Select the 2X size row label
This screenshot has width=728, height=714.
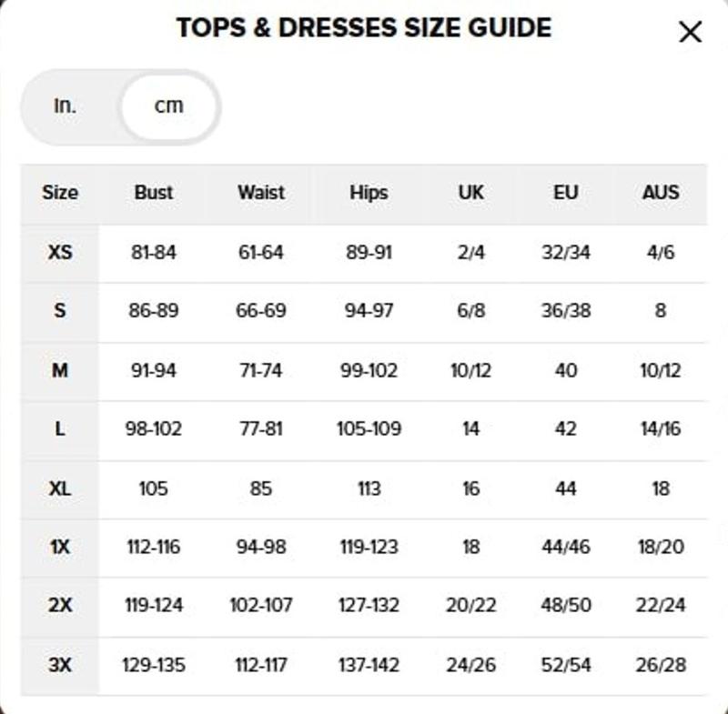tap(60, 606)
